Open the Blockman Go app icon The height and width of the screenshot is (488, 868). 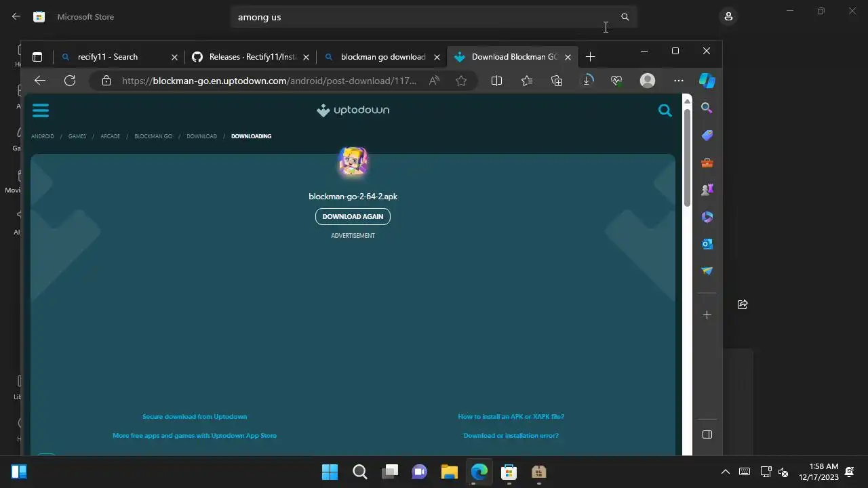pyautogui.click(x=353, y=162)
